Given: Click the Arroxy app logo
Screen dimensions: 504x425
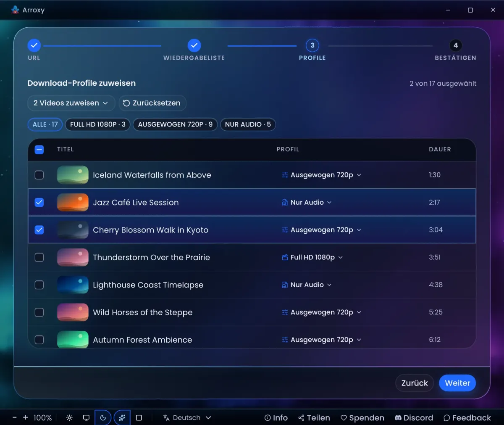Looking at the screenshot, I should [16, 10].
